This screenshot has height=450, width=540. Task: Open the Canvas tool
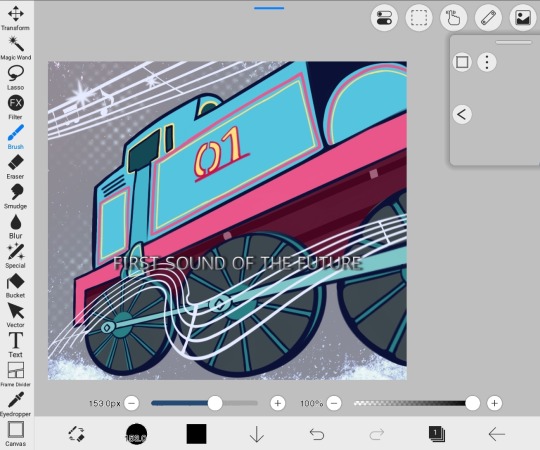coord(15,433)
